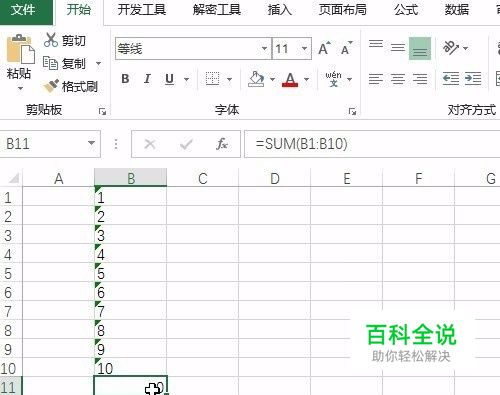Screen dimensions: 500x395
Task: Activate the Format Painter brush
Action: click(70, 86)
